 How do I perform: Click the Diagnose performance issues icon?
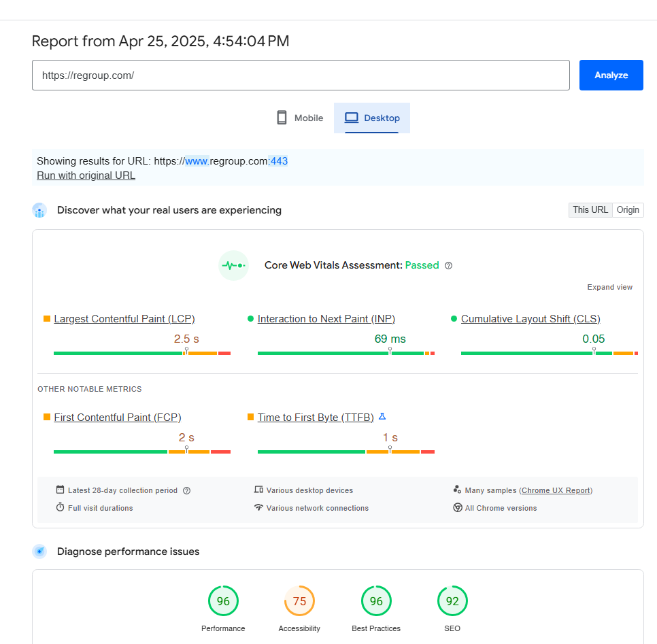pos(40,552)
